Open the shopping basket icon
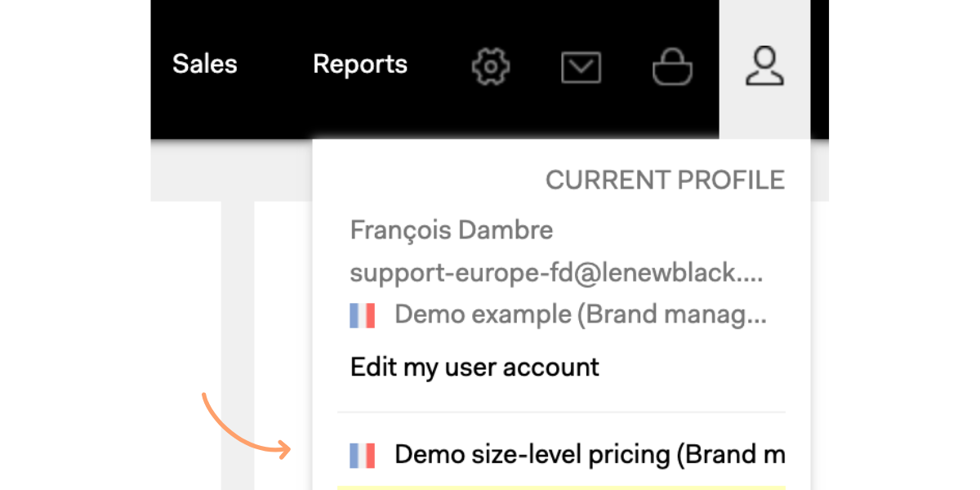 [x=672, y=67]
